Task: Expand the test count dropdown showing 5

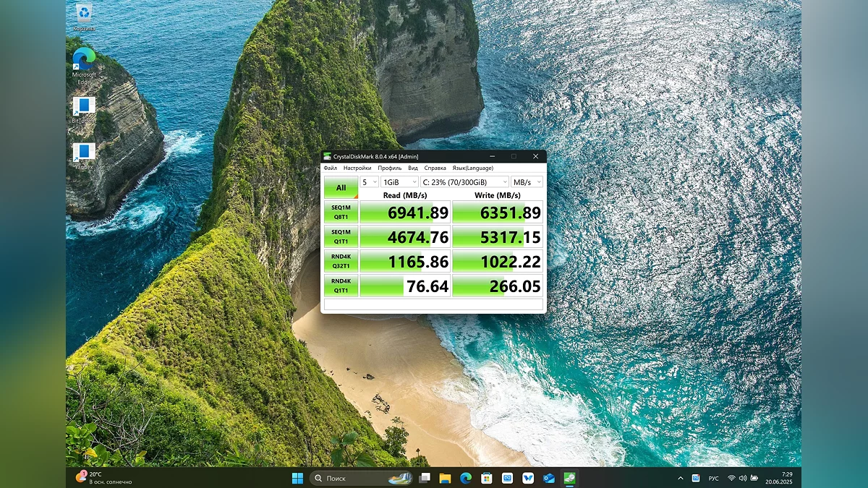Action: tap(370, 182)
